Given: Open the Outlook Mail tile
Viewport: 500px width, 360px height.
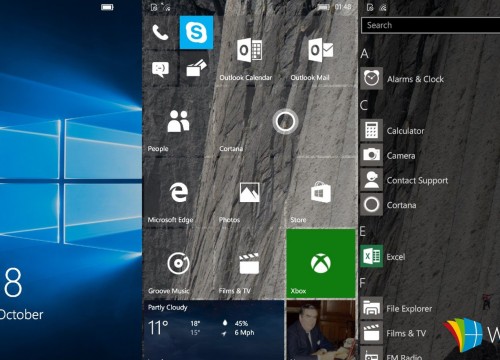Looking at the screenshot, I should pos(321,51).
